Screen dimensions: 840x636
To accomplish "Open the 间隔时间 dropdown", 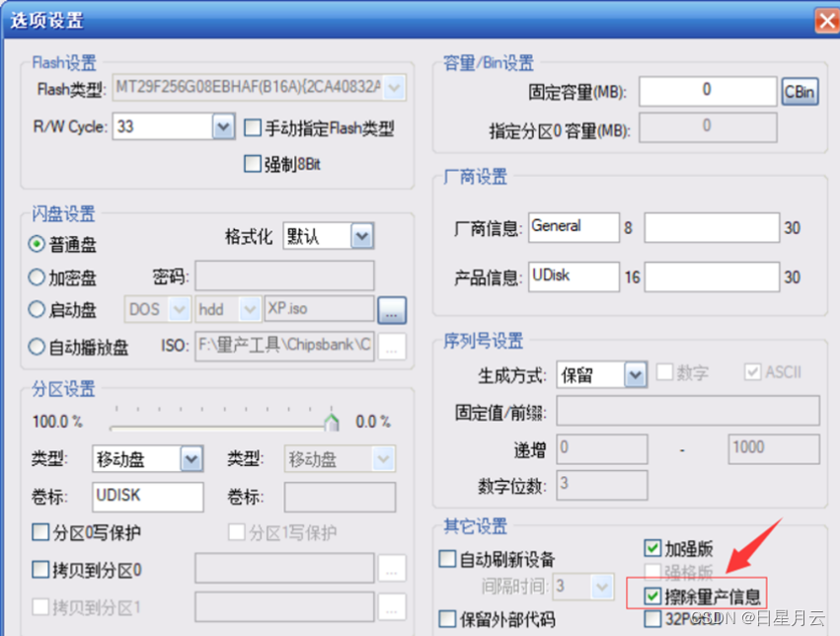I will (x=602, y=587).
